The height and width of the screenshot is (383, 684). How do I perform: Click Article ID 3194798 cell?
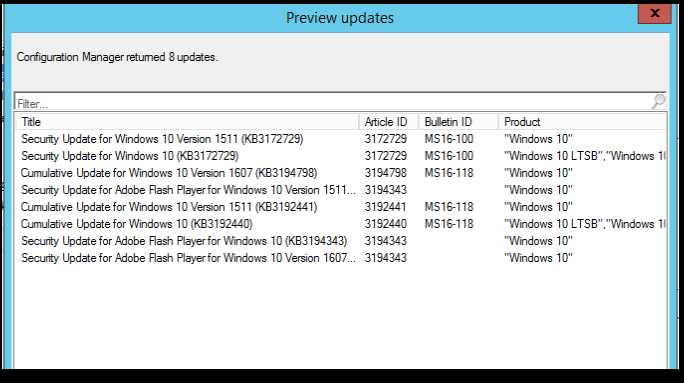[x=386, y=173]
